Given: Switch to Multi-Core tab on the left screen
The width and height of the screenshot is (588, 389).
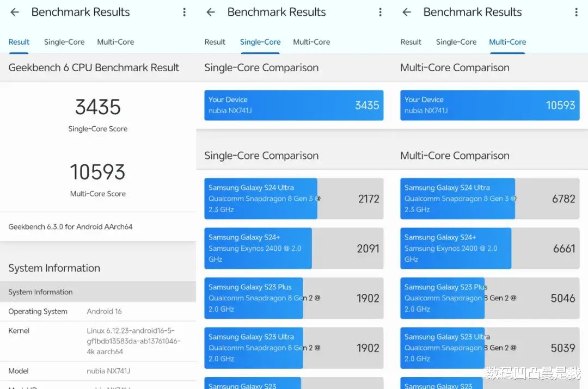Looking at the screenshot, I should (115, 42).
